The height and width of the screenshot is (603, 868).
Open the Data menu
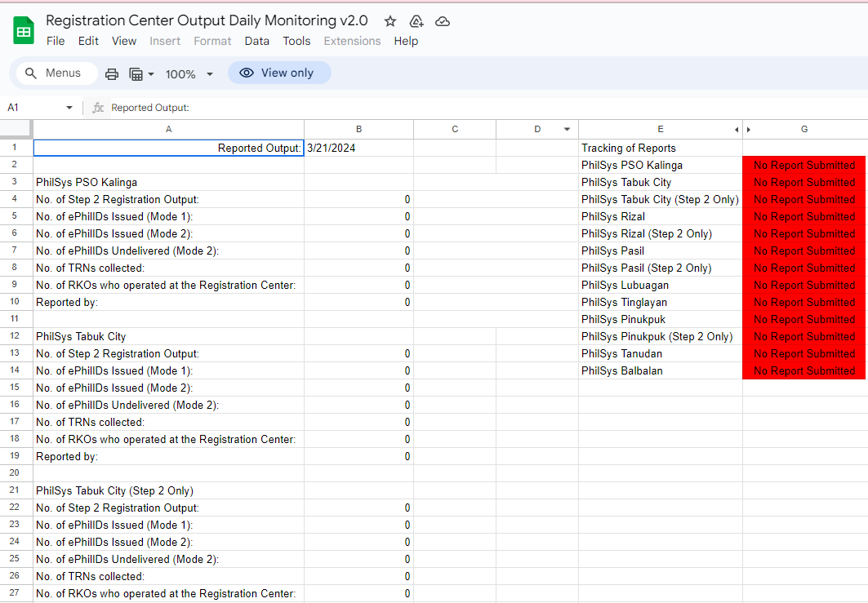(257, 41)
